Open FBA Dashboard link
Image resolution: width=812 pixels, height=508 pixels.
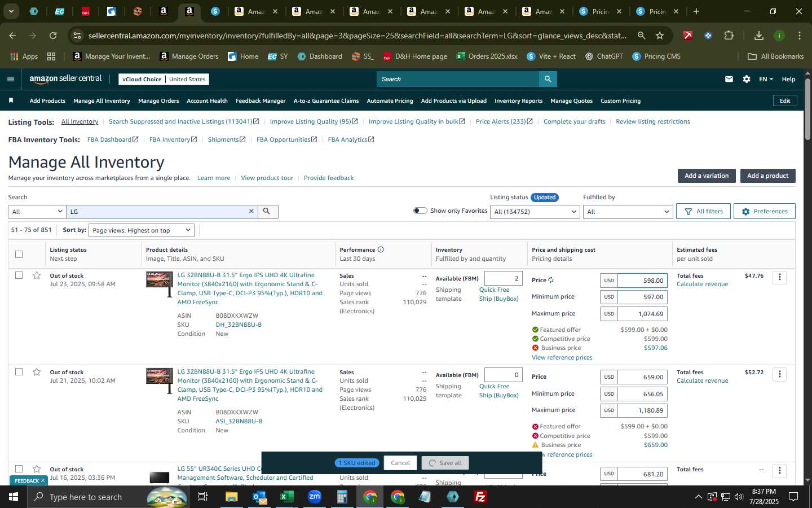coord(113,139)
